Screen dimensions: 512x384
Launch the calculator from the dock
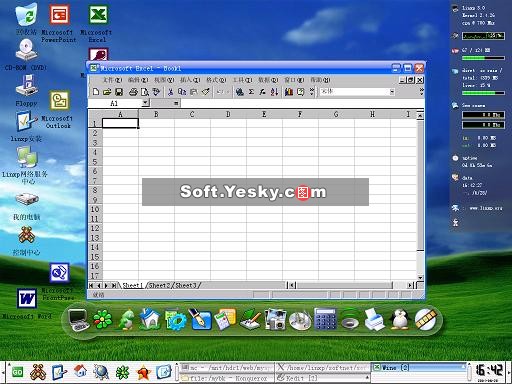point(325,319)
